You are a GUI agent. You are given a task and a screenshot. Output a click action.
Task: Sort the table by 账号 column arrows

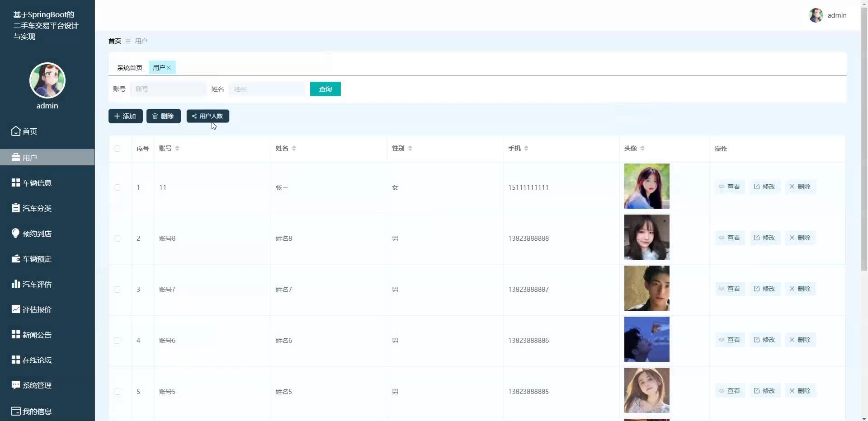(x=177, y=148)
